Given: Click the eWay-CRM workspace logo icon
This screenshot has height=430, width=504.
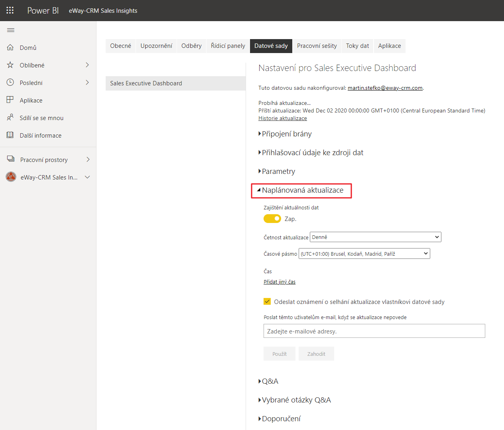Looking at the screenshot, I should coord(11,177).
